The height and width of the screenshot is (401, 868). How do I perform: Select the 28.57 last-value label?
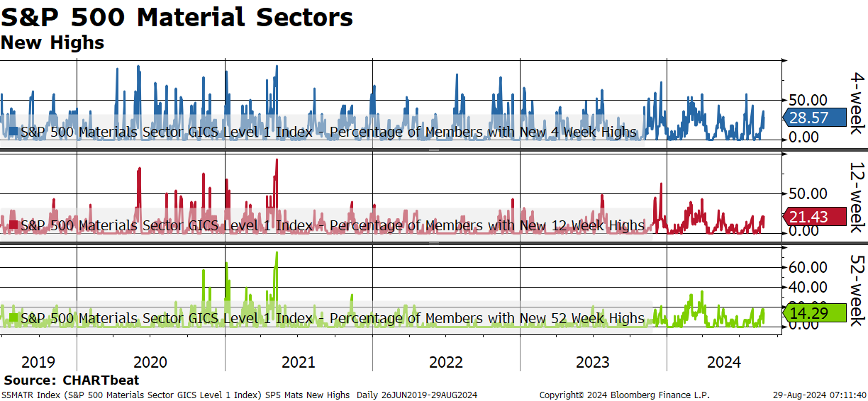(x=813, y=118)
